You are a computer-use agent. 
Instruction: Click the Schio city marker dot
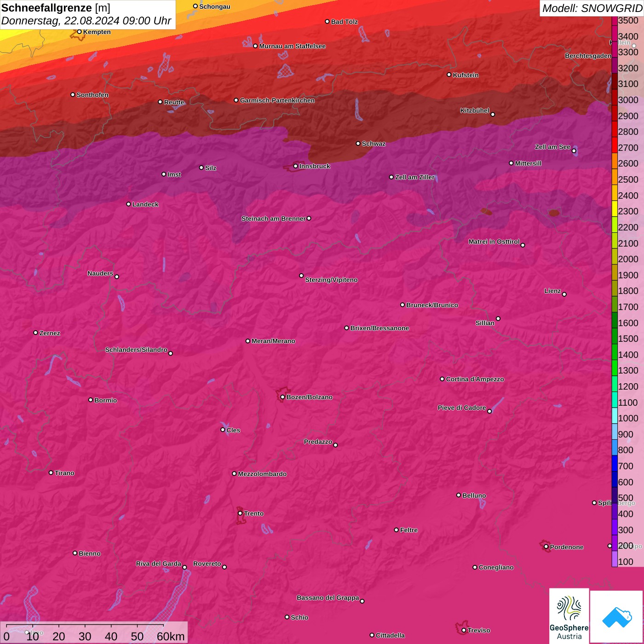click(287, 617)
